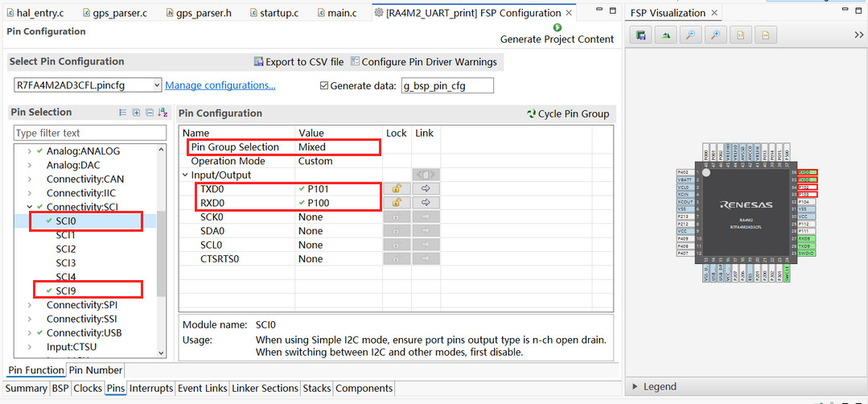This screenshot has width=868, height=404.
Task: Close the FSP Configuration editor tab
Action: click(x=569, y=13)
